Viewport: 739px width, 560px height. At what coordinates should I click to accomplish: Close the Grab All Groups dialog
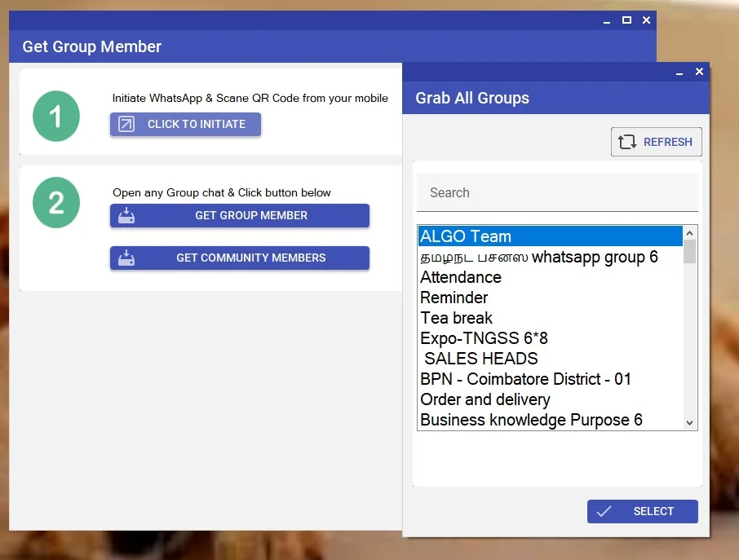[x=699, y=72]
